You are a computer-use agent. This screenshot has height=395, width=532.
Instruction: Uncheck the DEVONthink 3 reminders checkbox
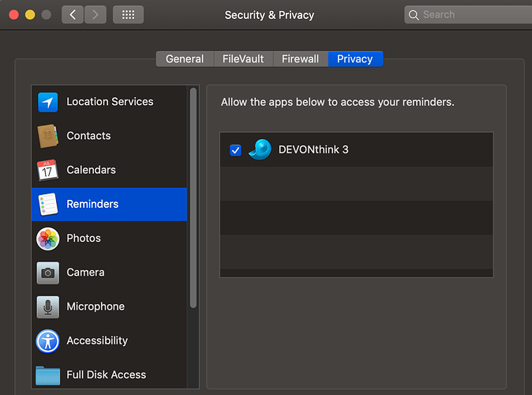point(235,150)
